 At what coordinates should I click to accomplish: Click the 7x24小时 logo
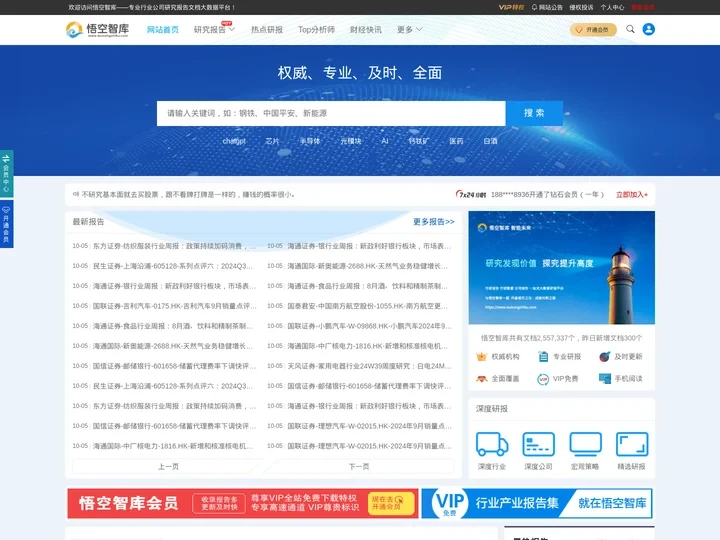pyautogui.click(x=471, y=194)
